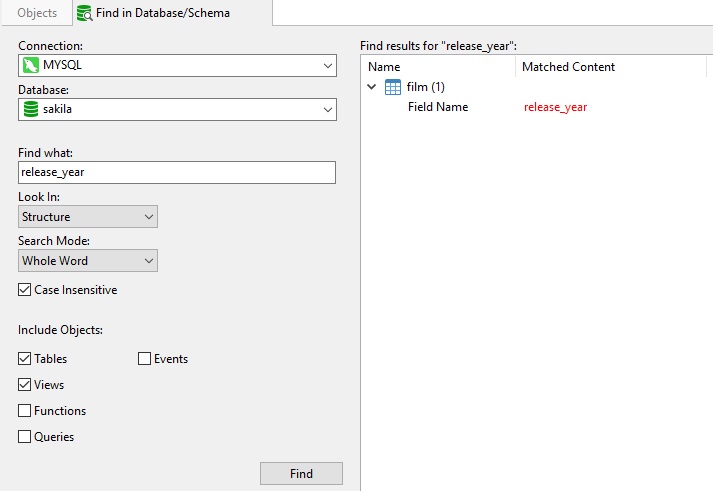
Task: Enable the Events checkbox
Action: 144,359
